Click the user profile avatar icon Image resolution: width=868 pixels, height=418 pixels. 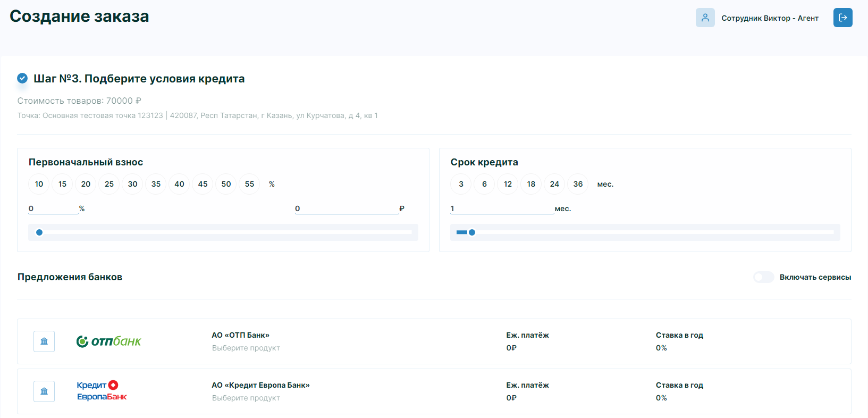pos(705,18)
